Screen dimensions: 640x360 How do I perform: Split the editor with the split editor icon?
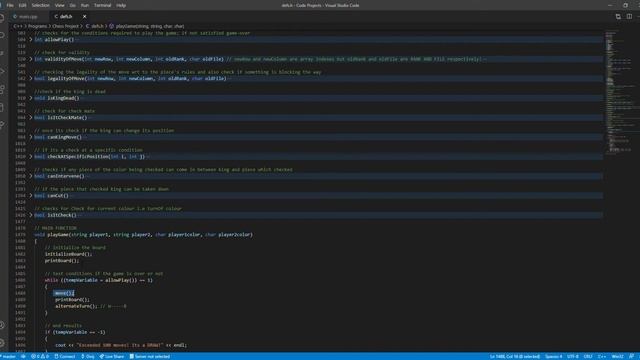click(x=629, y=17)
